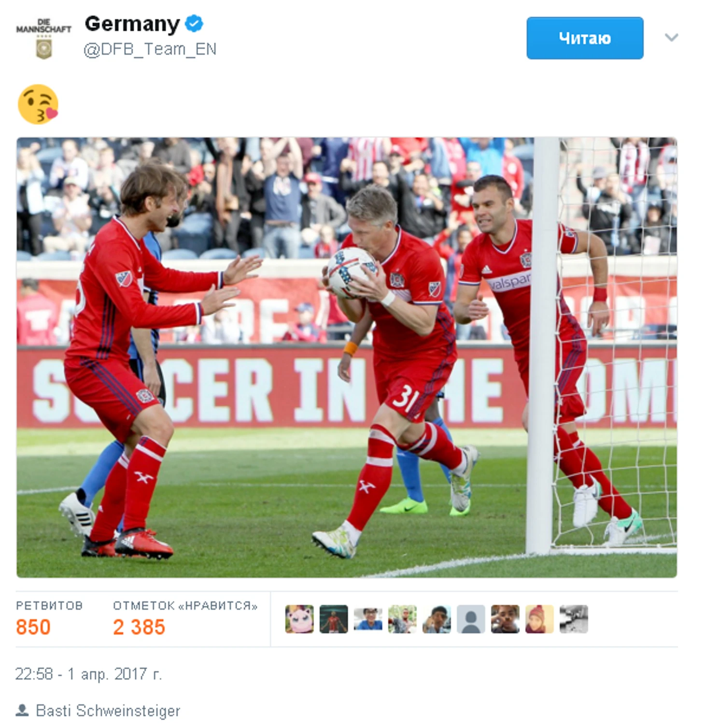705x728 pixels.
Task: Expand the tweet options chevron
Action: click(671, 38)
